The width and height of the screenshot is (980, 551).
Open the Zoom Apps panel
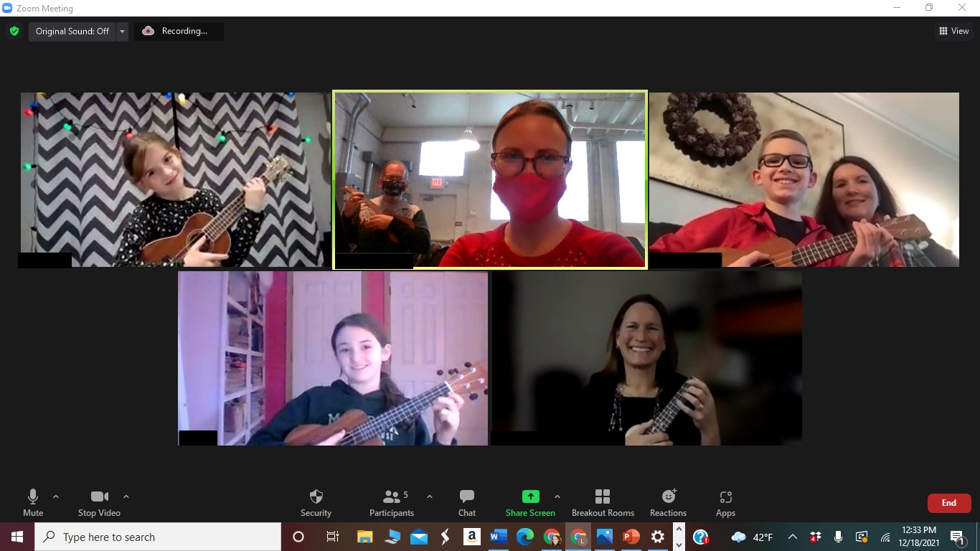click(725, 502)
